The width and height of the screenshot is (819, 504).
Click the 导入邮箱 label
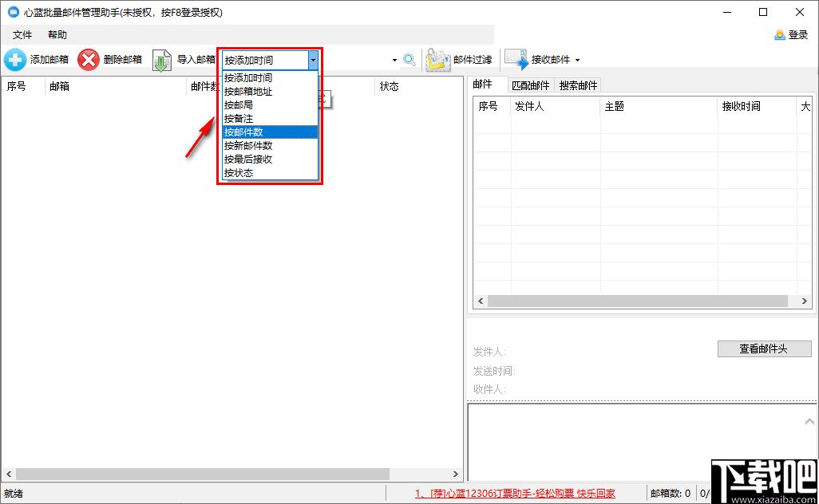click(196, 60)
